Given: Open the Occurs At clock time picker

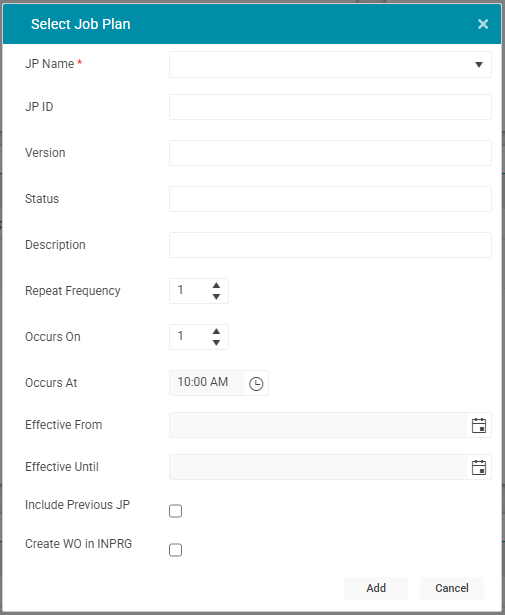Looking at the screenshot, I should click(x=256, y=383).
